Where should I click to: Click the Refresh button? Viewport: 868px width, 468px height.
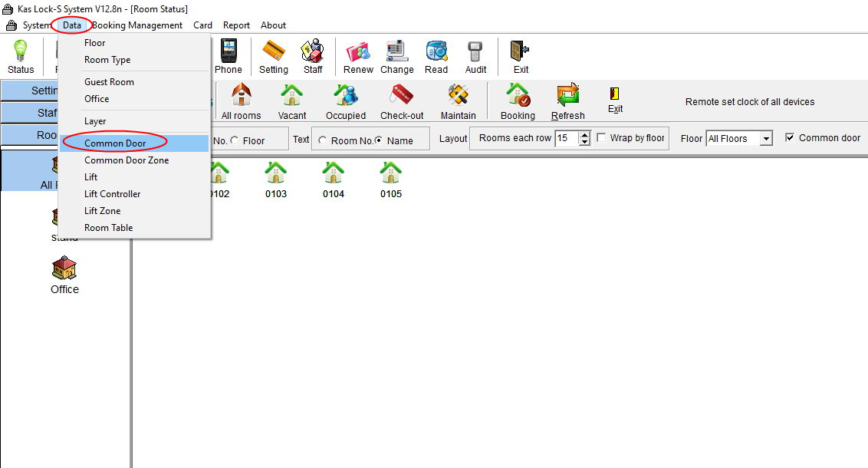(567, 101)
